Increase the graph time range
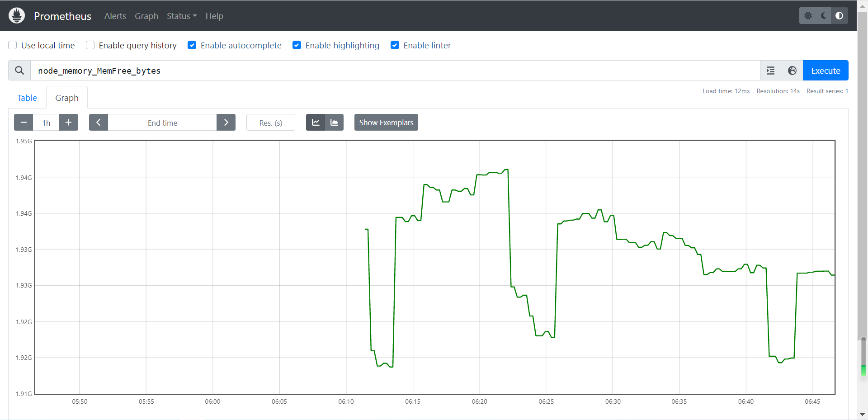Image resolution: width=868 pixels, height=420 pixels. pyautogui.click(x=69, y=123)
